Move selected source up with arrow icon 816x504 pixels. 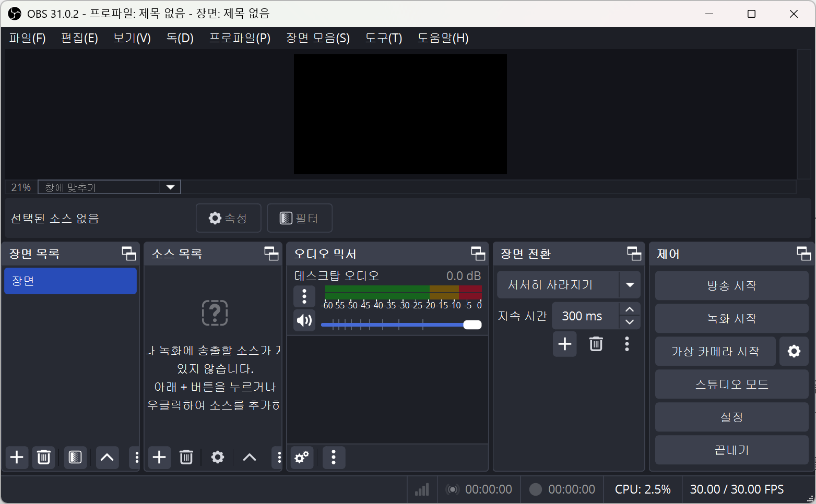(249, 458)
